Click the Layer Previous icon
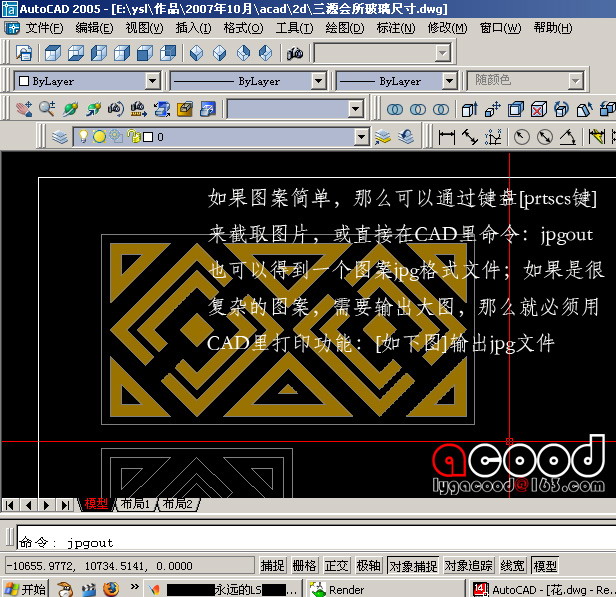Viewport: 616px width, 597px height. [x=406, y=137]
